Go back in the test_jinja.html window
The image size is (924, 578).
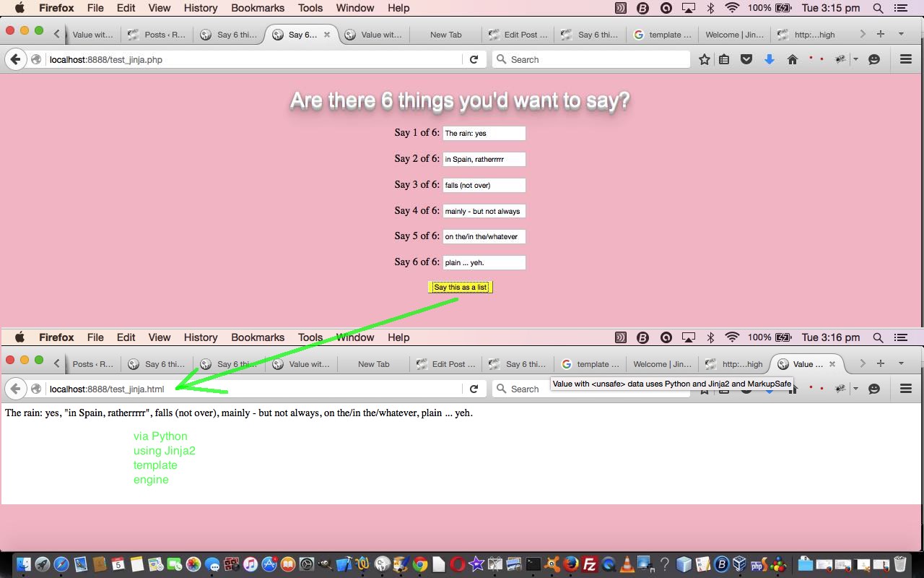coord(15,389)
